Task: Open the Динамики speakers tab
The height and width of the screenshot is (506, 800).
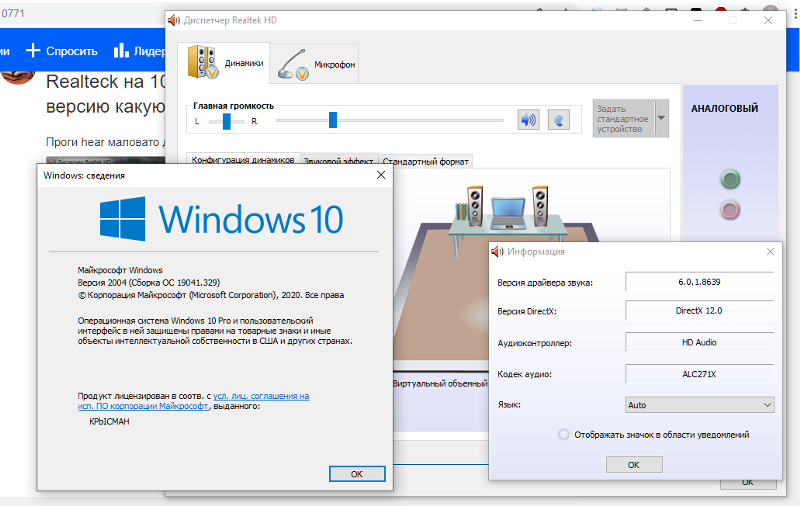Action: click(223, 63)
